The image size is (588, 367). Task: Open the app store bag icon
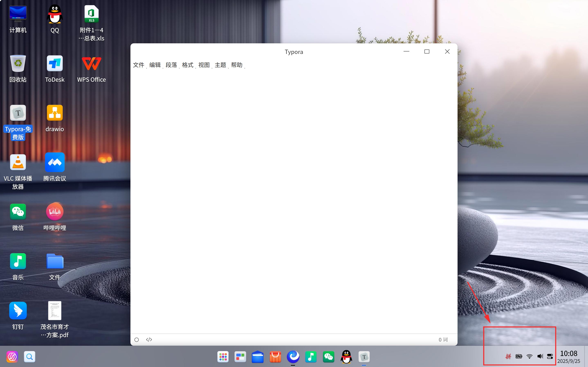pos(275,357)
